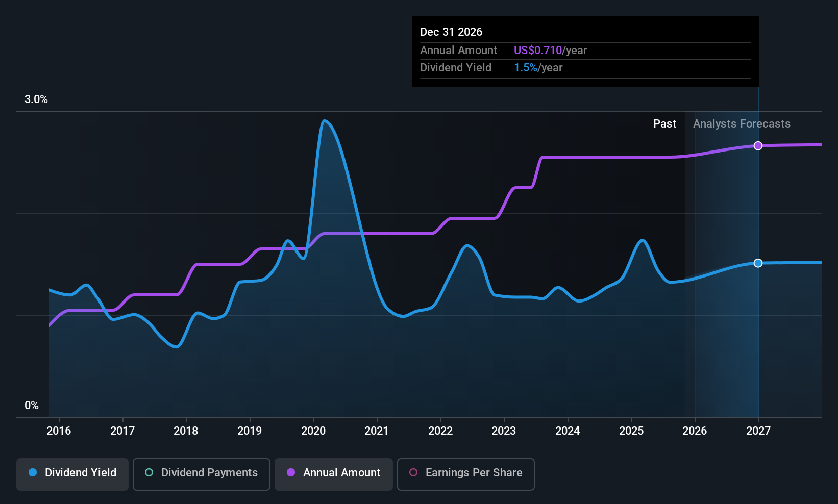Click the Dec 31 2026 tooltip date

point(451,32)
